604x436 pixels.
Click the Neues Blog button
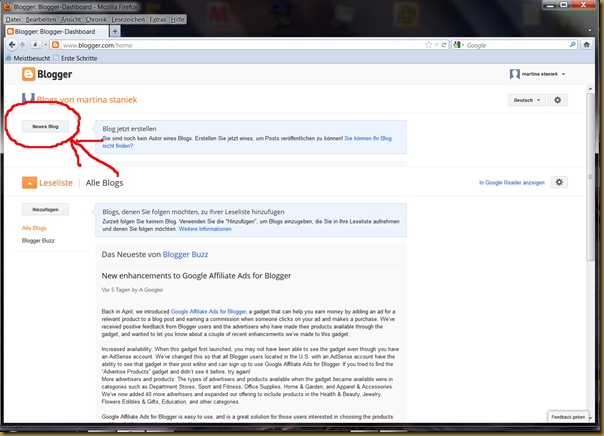point(45,126)
